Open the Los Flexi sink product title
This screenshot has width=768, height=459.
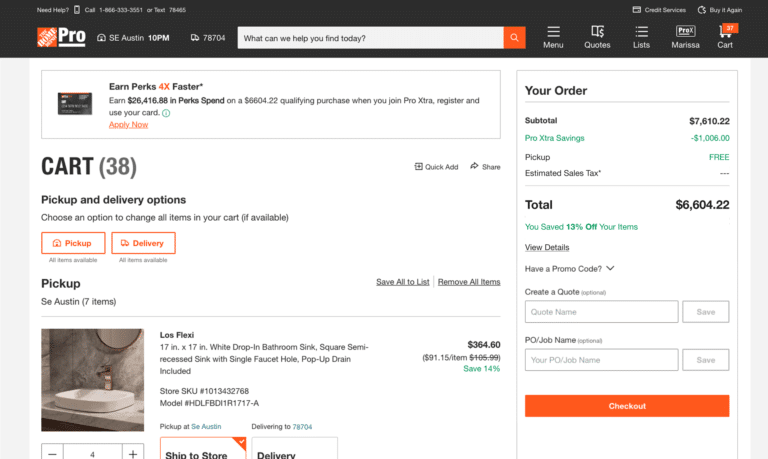point(264,359)
